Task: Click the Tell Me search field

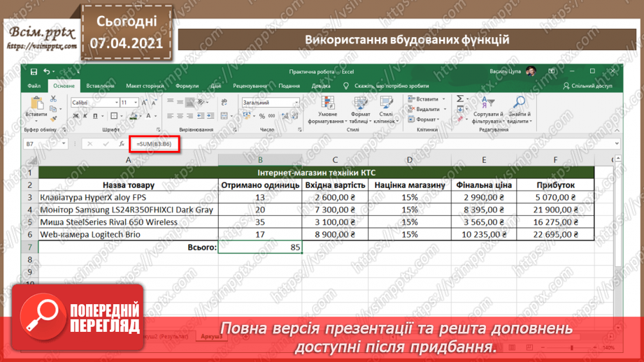Action: click(x=392, y=86)
